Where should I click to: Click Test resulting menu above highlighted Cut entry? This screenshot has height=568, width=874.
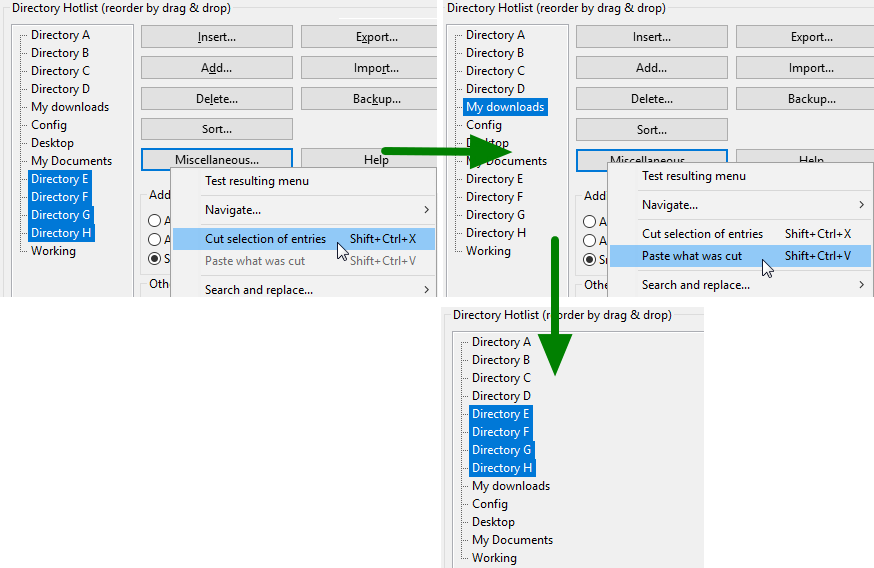[x=257, y=181]
